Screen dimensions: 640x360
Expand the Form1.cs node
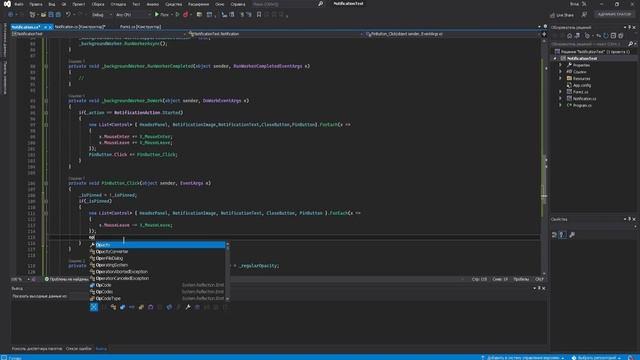pos(560,92)
